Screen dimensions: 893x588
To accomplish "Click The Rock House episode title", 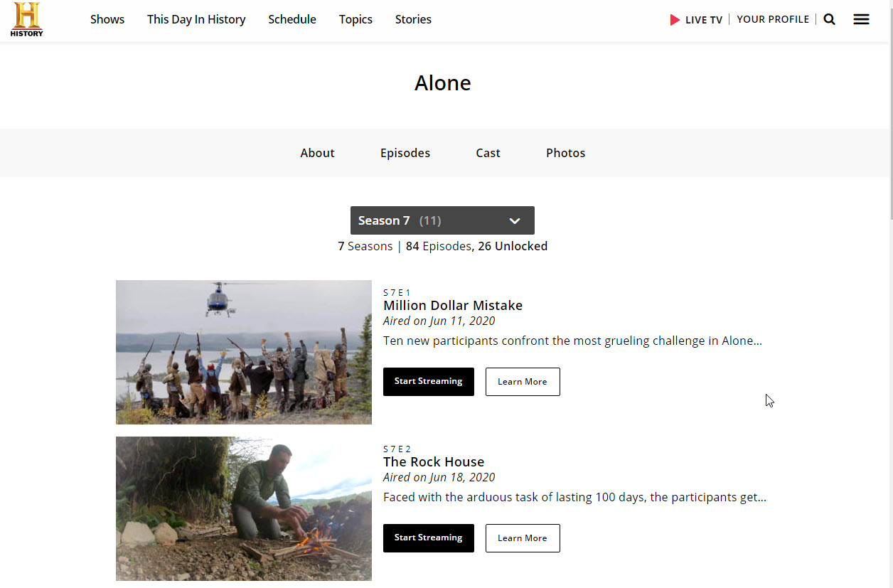I will click(434, 461).
